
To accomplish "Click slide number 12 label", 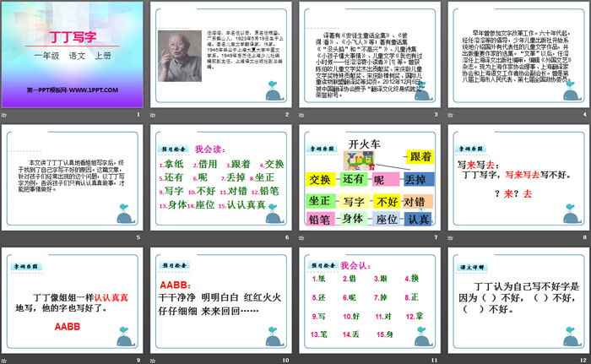I will point(583,361).
